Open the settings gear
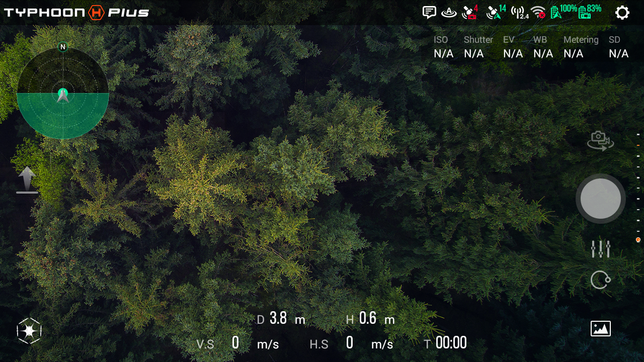 pos(622,13)
